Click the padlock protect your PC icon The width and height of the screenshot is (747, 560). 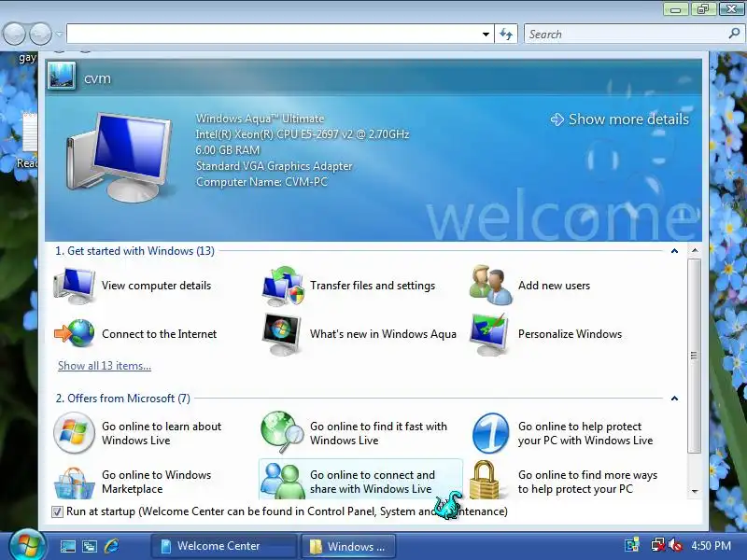click(485, 480)
